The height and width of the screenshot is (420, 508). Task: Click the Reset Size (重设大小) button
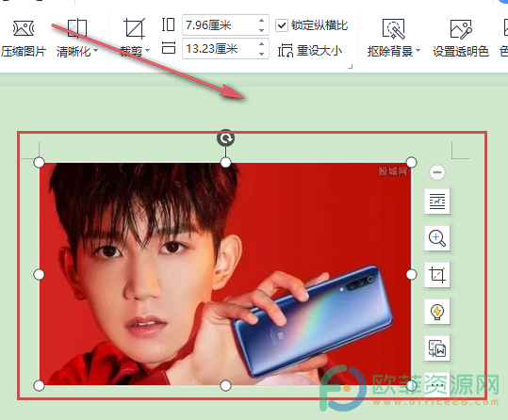point(310,51)
